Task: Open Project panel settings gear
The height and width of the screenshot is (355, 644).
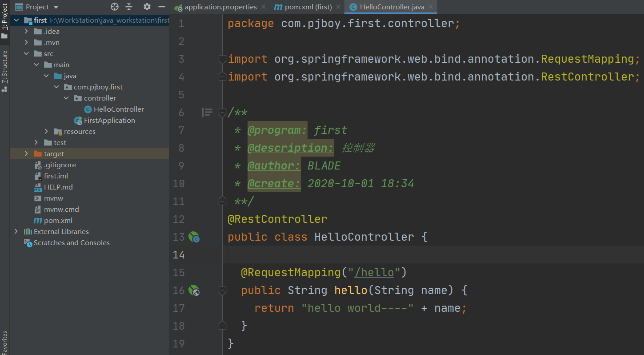Action: tap(147, 7)
